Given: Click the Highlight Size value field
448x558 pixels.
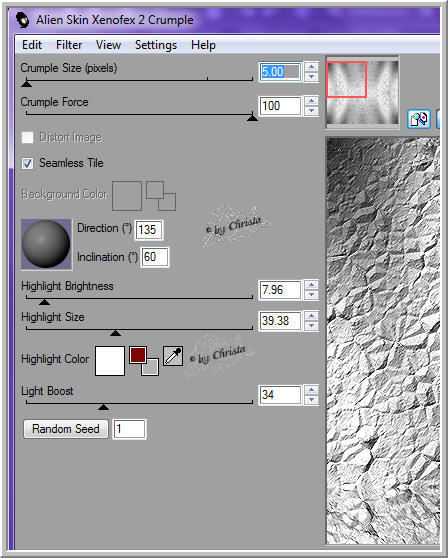Looking at the screenshot, I should pyautogui.click(x=280, y=321).
